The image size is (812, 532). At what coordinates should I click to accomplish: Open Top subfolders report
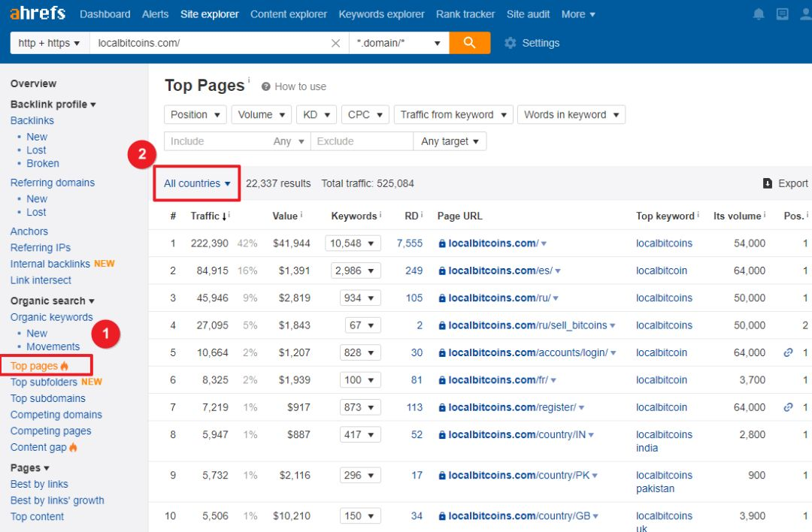[x=44, y=382]
